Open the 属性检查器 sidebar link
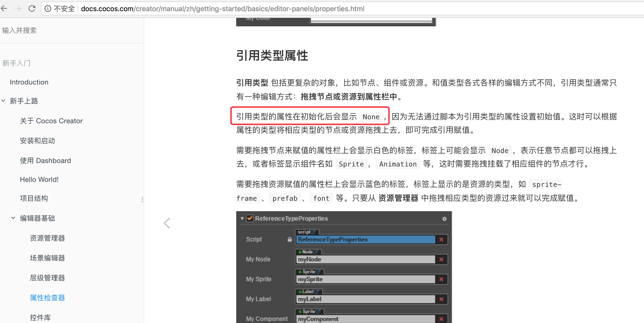This screenshot has height=323, width=644. coord(47,297)
